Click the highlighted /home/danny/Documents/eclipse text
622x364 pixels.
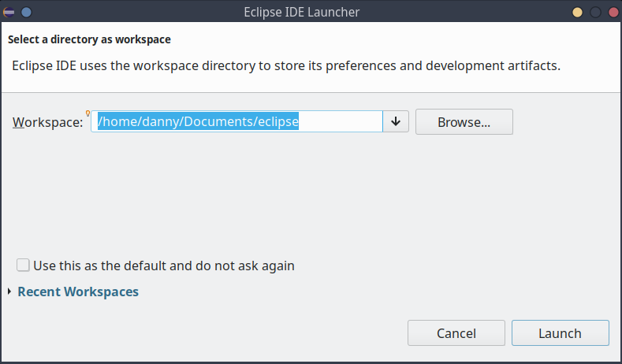(197, 121)
